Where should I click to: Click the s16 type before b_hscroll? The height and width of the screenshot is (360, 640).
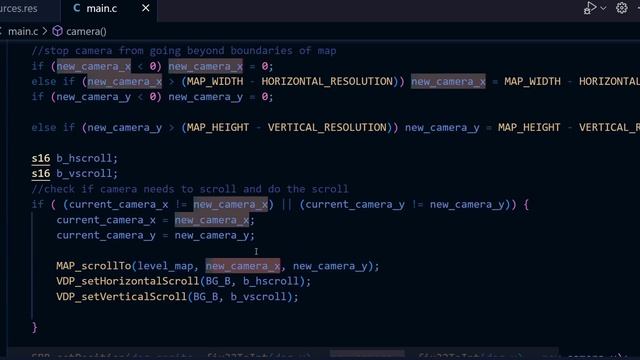(x=41, y=158)
